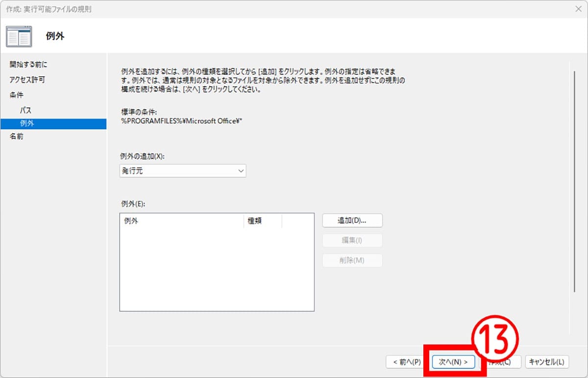The width and height of the screenshot is (588, 378).
Task: Open the パス sub-step under 条件
Action: 25,111
